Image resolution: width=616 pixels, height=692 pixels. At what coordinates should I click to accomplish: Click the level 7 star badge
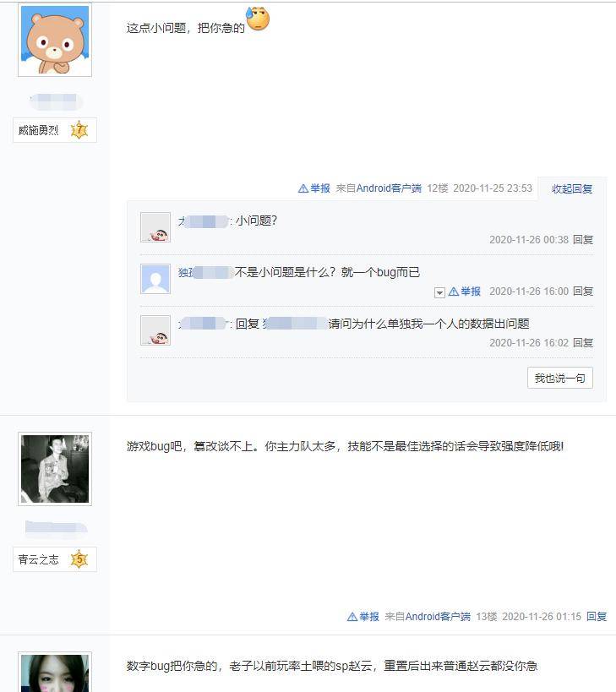coord(79,130)
